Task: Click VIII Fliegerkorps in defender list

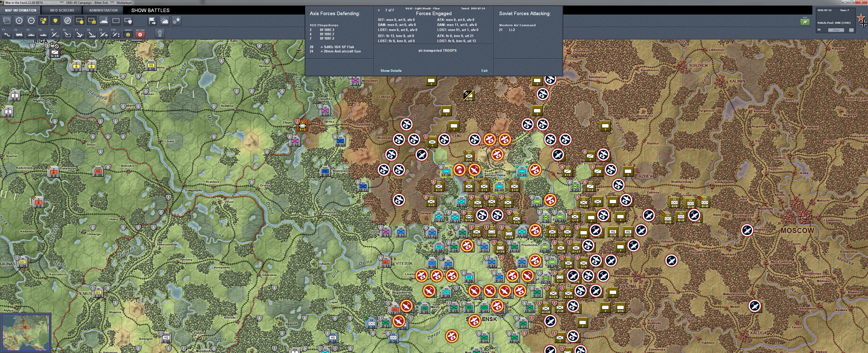Action: (324, 25)
